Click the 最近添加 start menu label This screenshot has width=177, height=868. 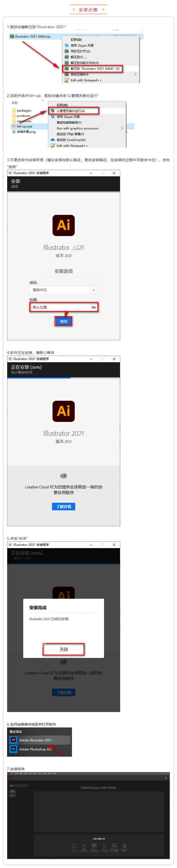coord(16,731)
